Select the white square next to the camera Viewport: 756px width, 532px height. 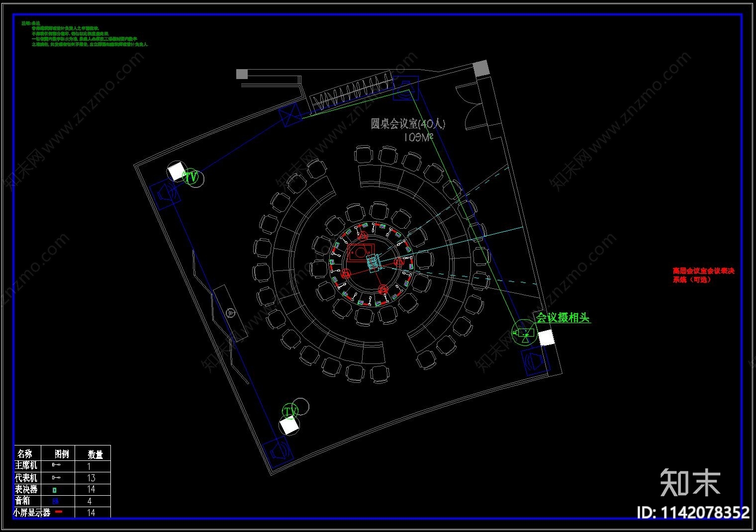pos(546,338)
